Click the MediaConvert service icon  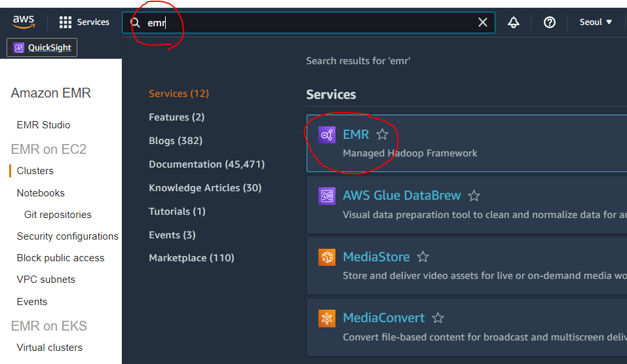point(327,318)
